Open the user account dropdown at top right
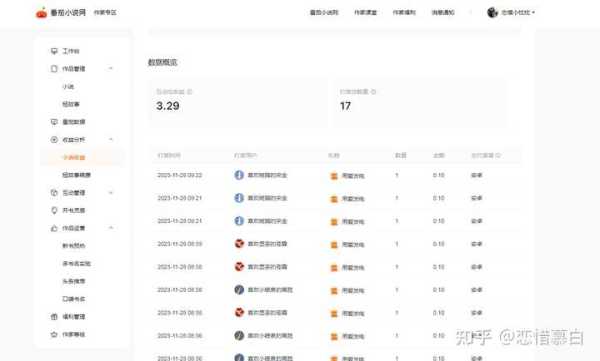 pos(511,12)
